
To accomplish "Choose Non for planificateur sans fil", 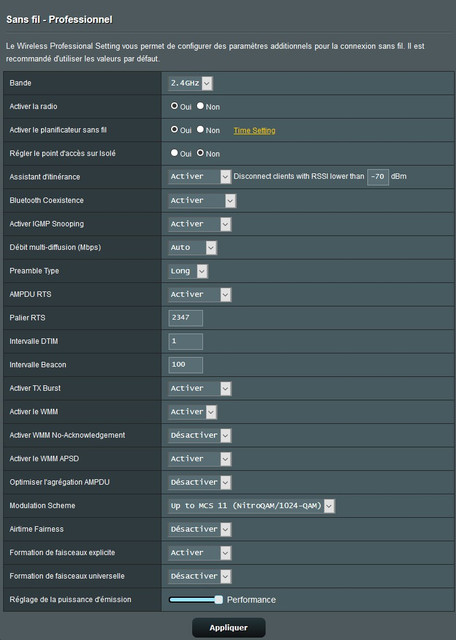I will [200, 129].
